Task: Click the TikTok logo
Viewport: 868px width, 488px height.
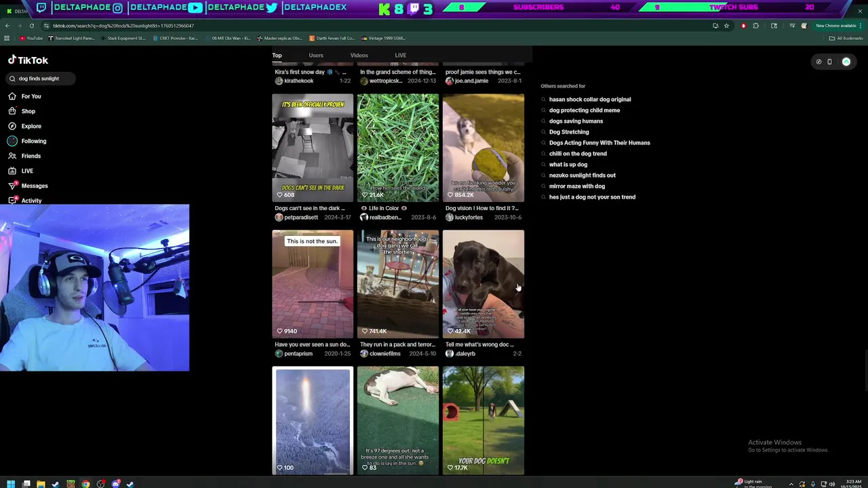Action: tap(28, 60)
